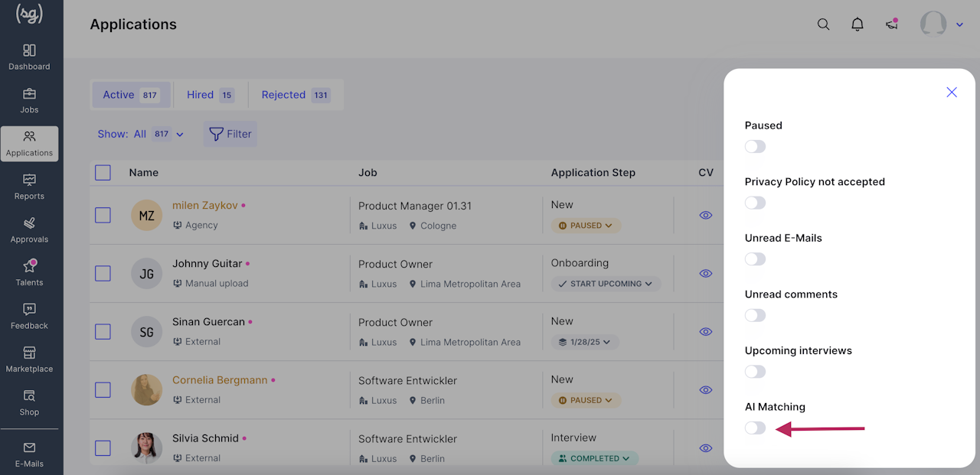This screenshot has height=475, width=980.
Task: Click the notifications bell icon
Action: (857, 24)
